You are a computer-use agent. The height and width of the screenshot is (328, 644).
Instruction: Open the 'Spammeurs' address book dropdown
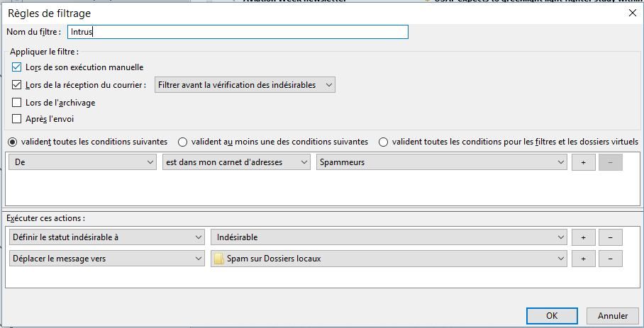coord(442,162)
